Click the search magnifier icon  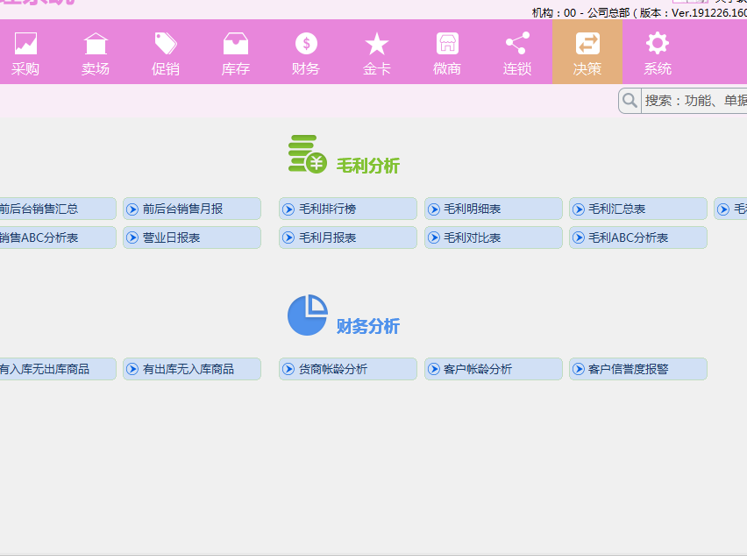(x=629, y=100)
